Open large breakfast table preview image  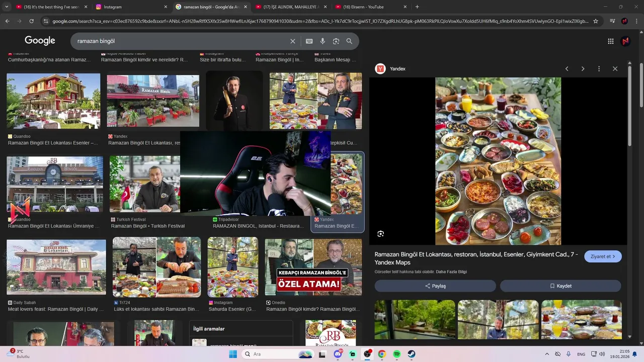click(498, 161)
